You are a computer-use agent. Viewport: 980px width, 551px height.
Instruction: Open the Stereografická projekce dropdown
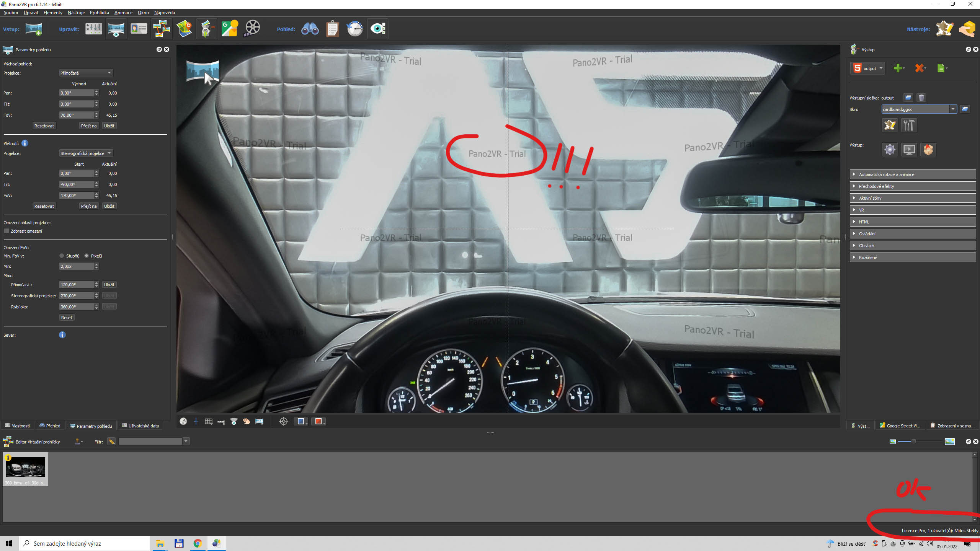(x=86, y=153)
